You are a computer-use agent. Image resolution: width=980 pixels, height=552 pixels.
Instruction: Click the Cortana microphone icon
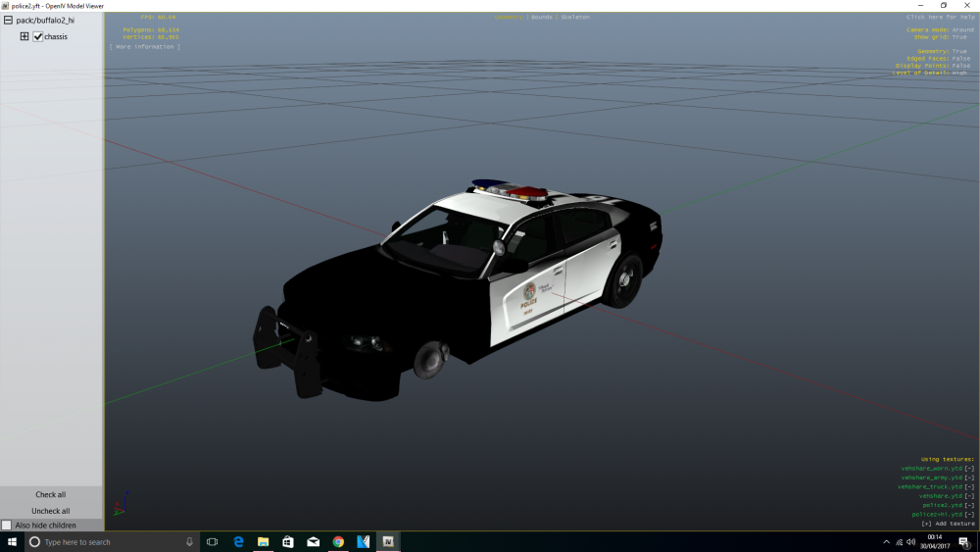(x=189, y=541)
